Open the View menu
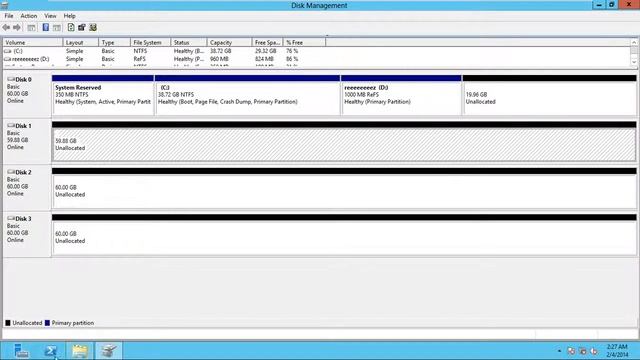The height and width of the screenshot is (360, 640). pyautogui.click(x=50, y=16)
